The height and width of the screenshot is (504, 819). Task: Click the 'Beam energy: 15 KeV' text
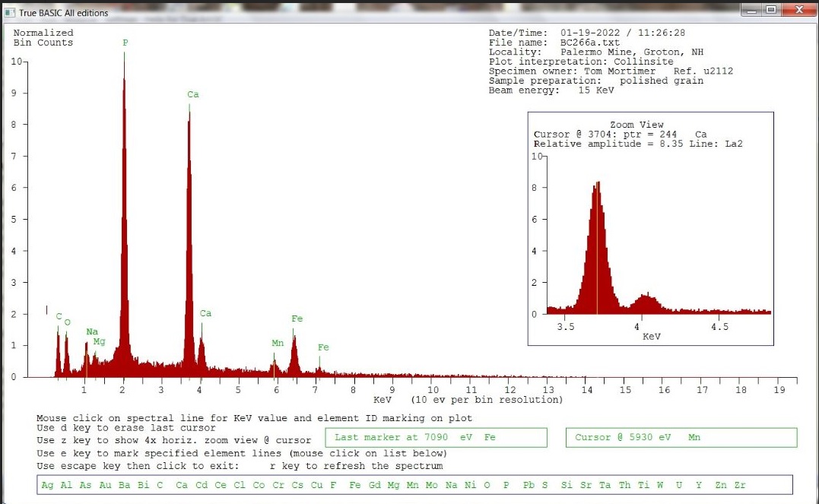click(x=551, y=90)
